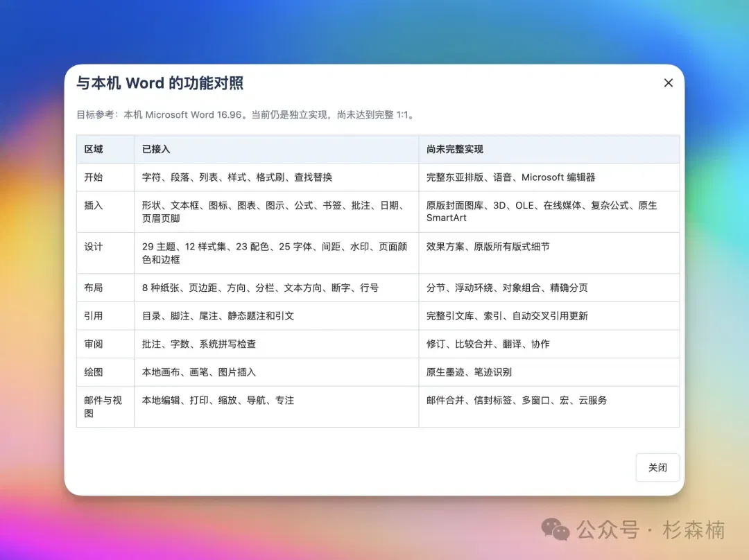Click cell 本地编辑、打印、缩放、导航、专注

point(277,407)
